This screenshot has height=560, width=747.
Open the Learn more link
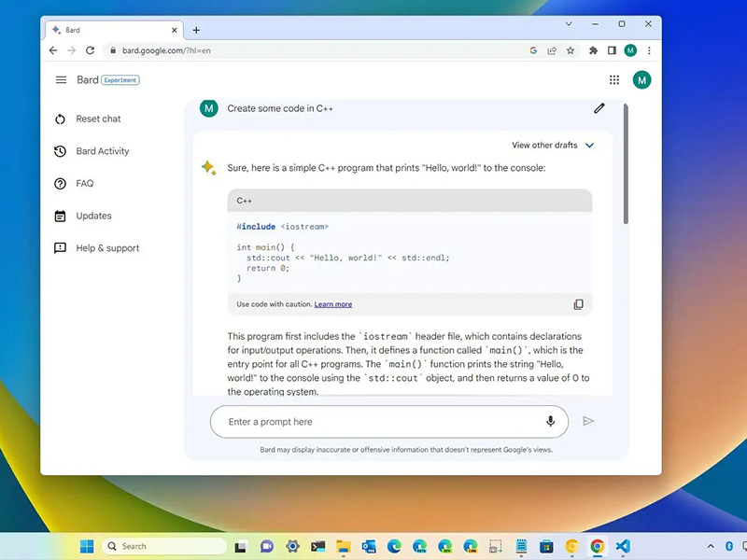pyautogui.click(x=333, y=304)
